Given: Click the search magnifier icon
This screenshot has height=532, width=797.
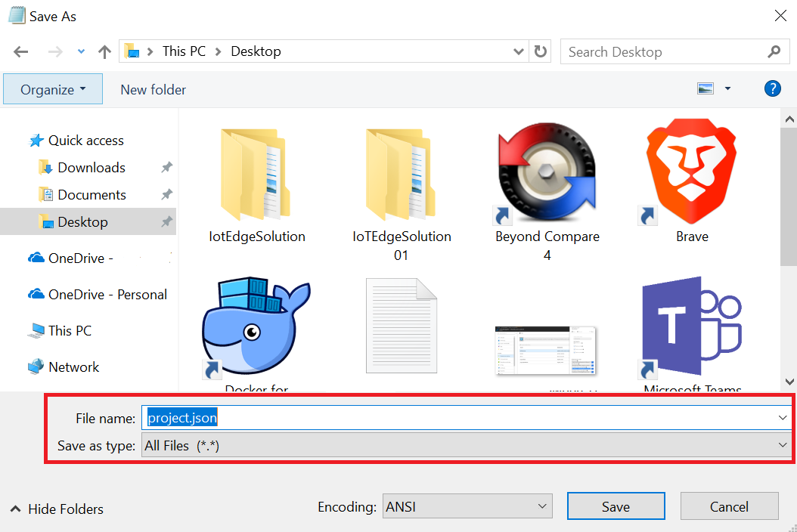Looking at the screenshot, I should click(774, 51).
